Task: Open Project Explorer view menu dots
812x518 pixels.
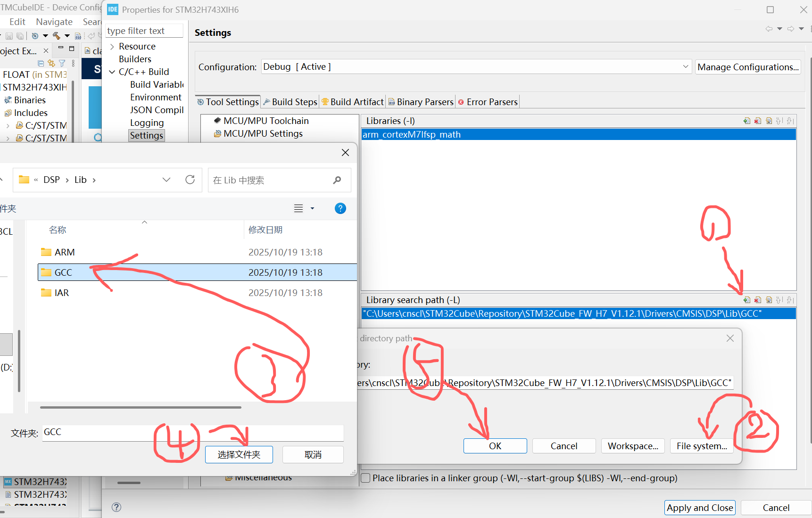Action: (73, 63)
